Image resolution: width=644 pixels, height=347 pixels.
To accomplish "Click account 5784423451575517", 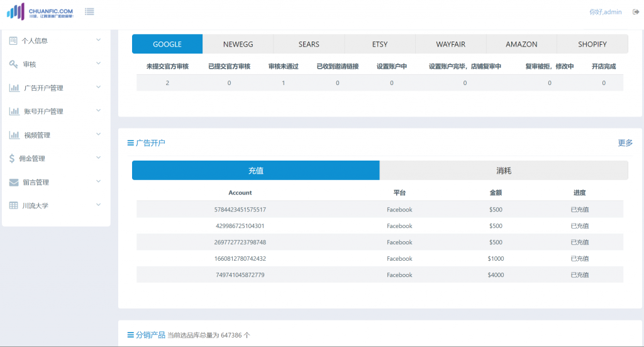I will pos(240,209).
